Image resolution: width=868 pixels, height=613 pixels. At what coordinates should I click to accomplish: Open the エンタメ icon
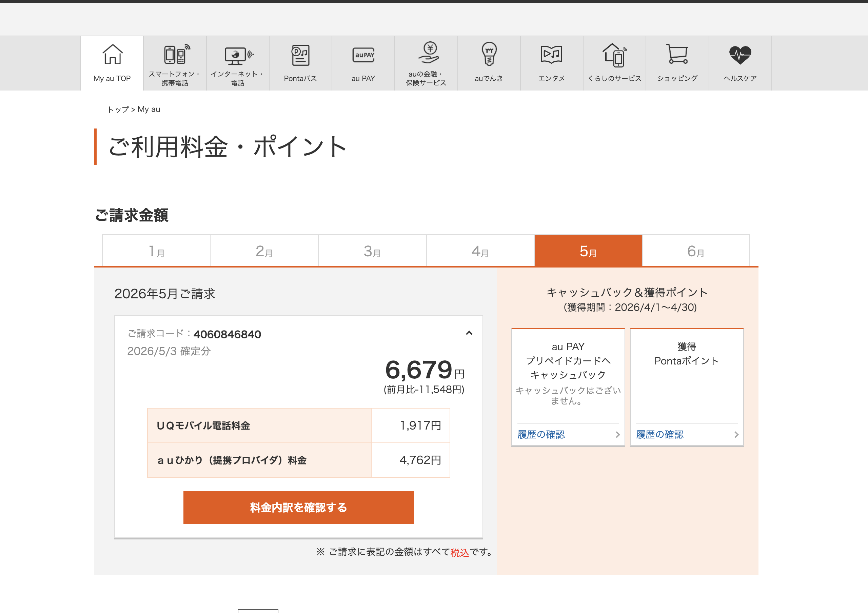551,55
